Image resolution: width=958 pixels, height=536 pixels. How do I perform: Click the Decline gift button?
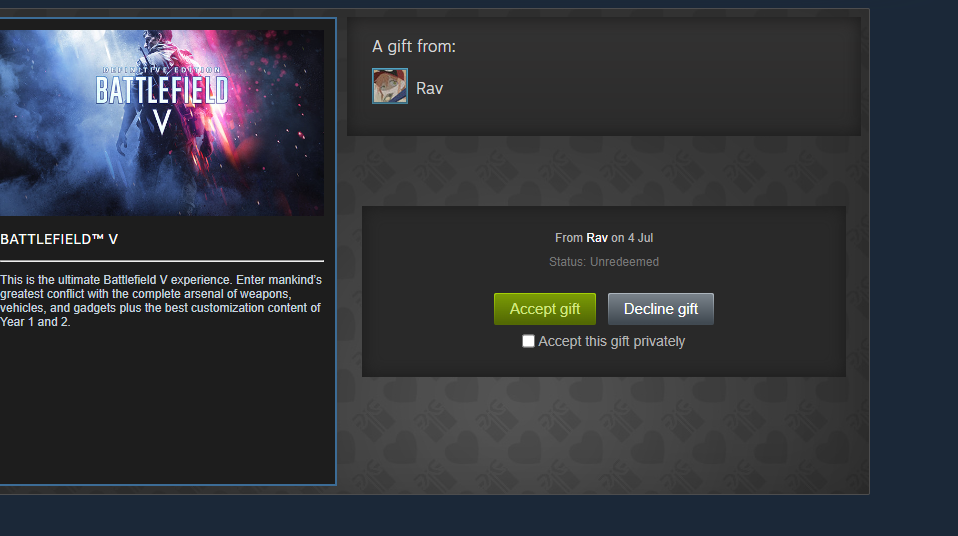click(660, 309)
